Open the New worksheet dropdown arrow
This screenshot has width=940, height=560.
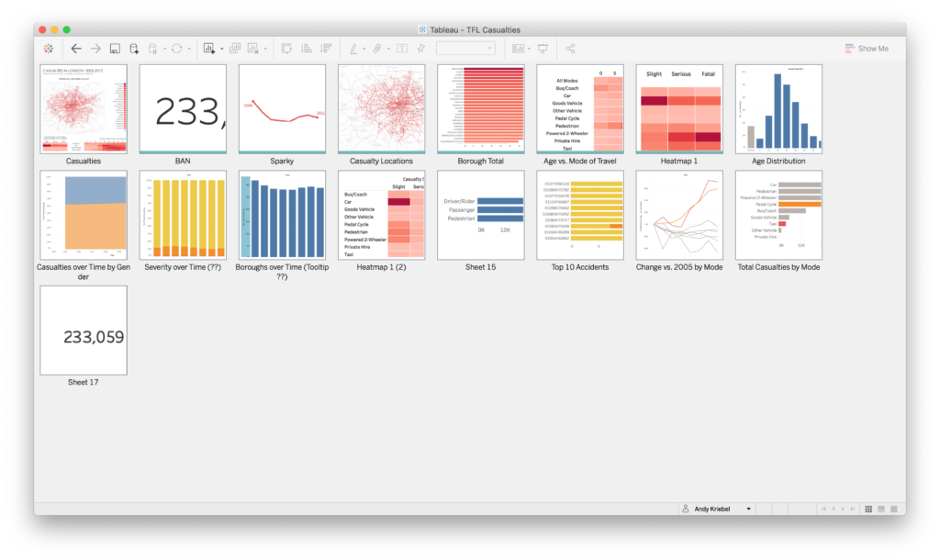point(221,50)
